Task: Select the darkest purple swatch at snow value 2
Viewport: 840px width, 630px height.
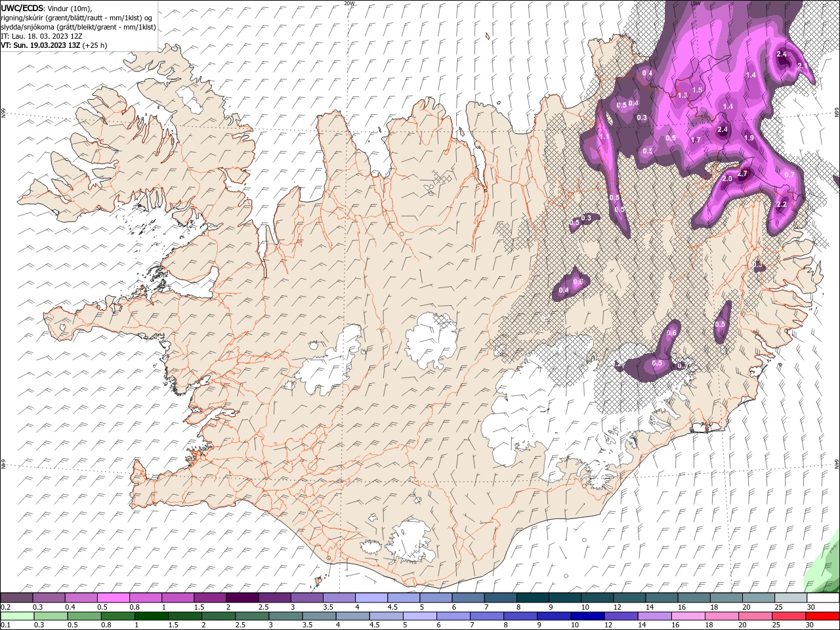Action: (243, 598)
